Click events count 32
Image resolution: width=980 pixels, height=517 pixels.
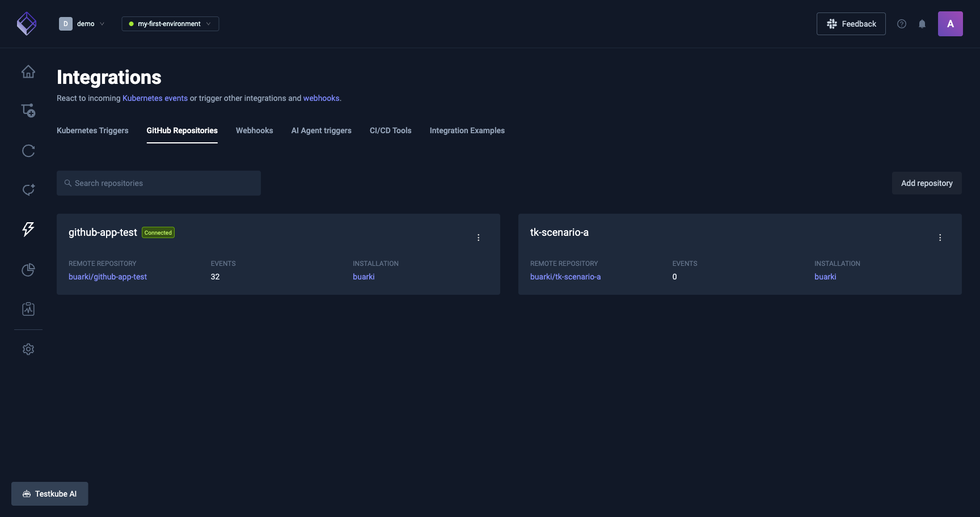pos(215,277)
